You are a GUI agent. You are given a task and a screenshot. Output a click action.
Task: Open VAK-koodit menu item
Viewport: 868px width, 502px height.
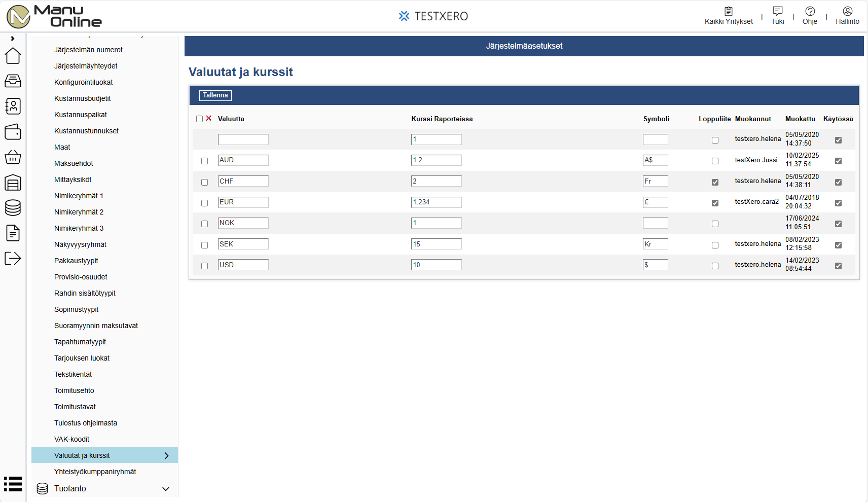[x=71, y=439]
